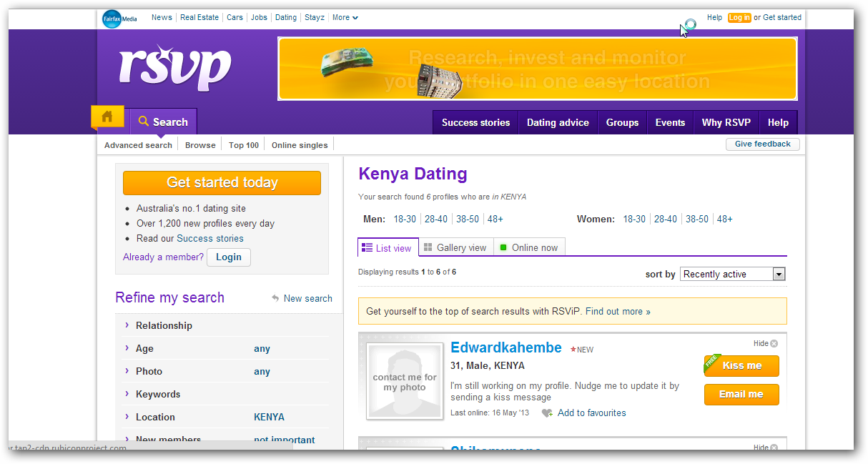This screenshot has width=868, height=464.
Task: Click the Give feedback button
Action: (762, 144)
